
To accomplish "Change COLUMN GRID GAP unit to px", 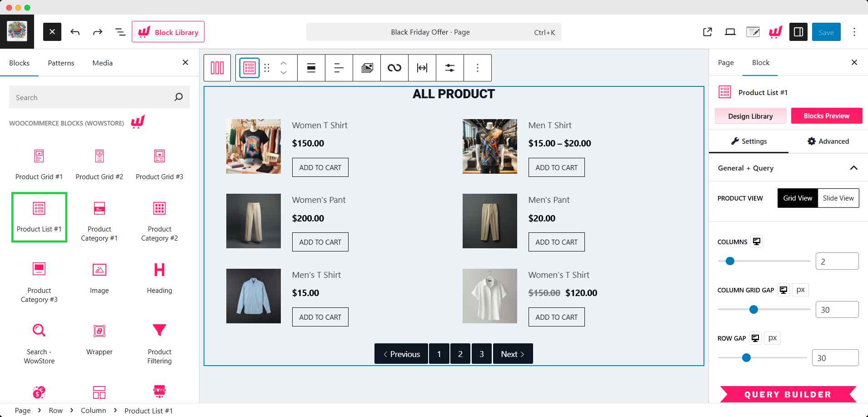I will (801, 290).
